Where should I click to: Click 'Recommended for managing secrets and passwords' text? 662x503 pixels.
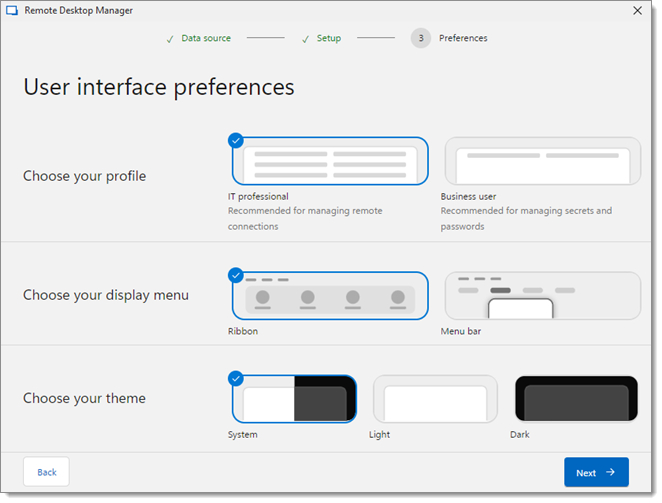coord(526,218)
